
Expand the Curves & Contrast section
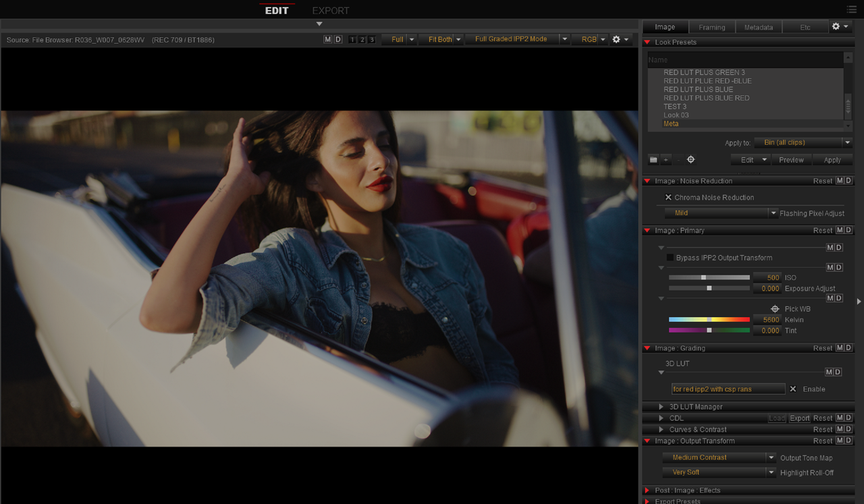(x=661, y=430)
